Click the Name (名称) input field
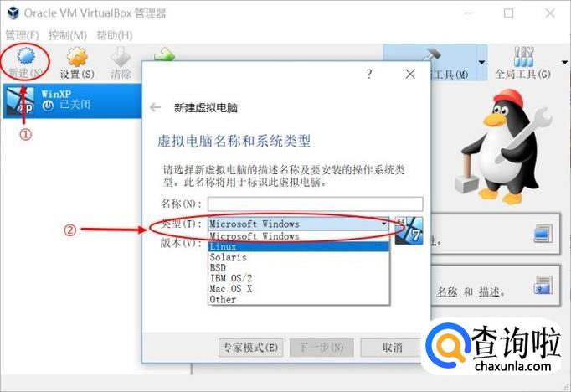Viewport: 571px width, 392px height. pos(316,204)
